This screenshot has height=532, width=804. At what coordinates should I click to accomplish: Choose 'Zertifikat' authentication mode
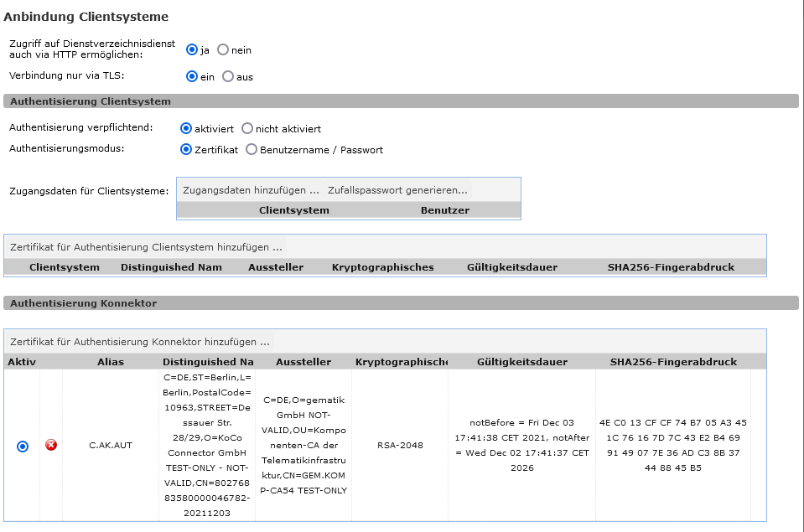point(186,150)
